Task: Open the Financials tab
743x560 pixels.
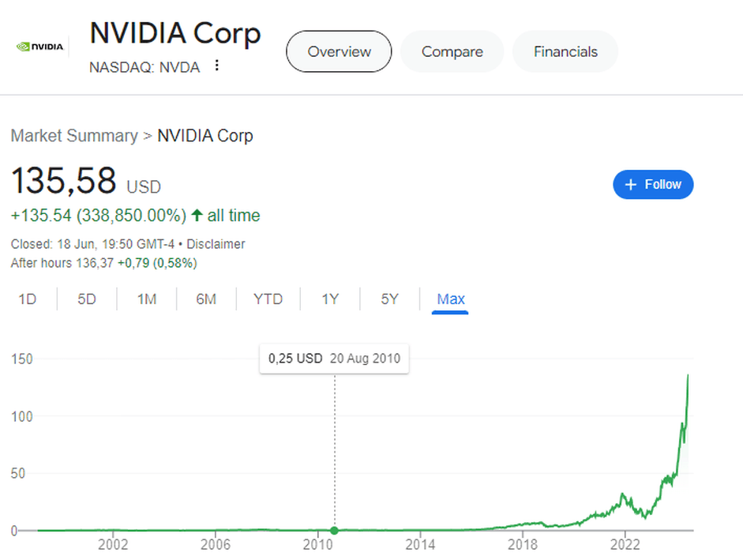Action: pos(565,51)
